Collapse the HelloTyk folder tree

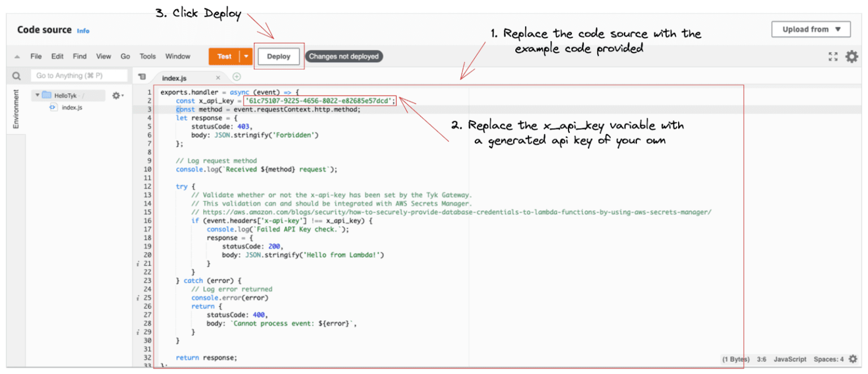(37, 95)
